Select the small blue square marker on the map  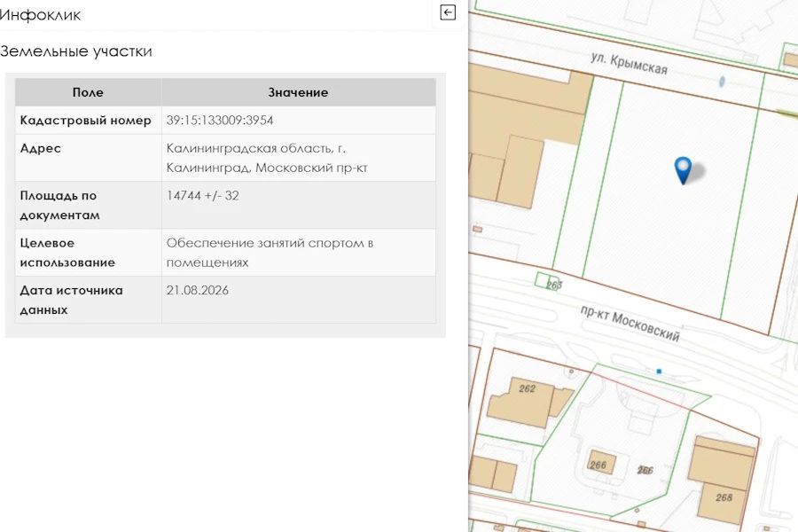tap(659, 372)
